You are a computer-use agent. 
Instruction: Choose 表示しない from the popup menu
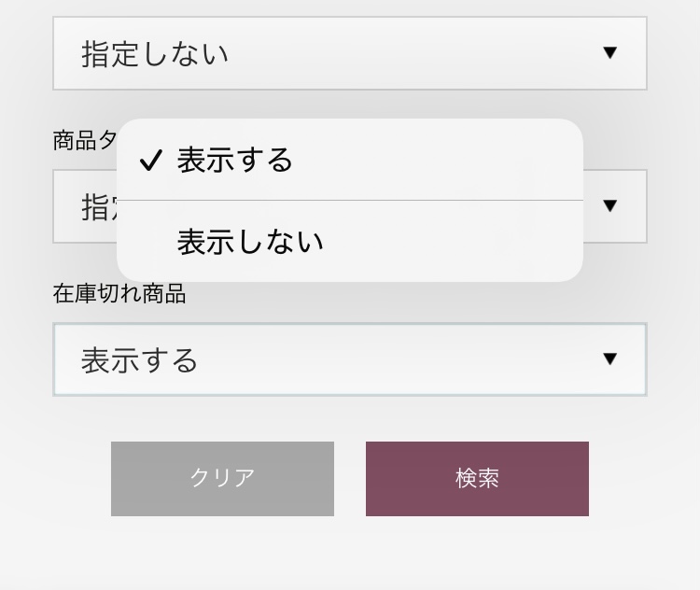(x=250, y=242)
